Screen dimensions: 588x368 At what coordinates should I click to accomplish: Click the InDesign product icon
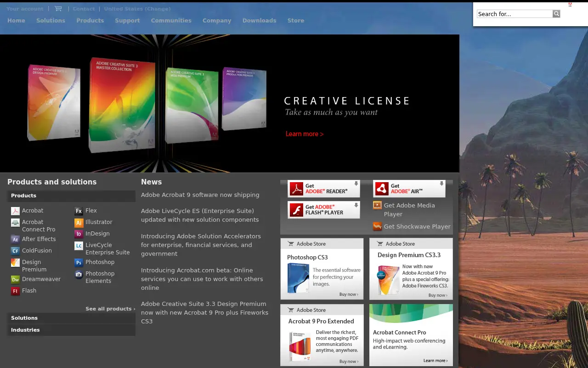[79, 234]
